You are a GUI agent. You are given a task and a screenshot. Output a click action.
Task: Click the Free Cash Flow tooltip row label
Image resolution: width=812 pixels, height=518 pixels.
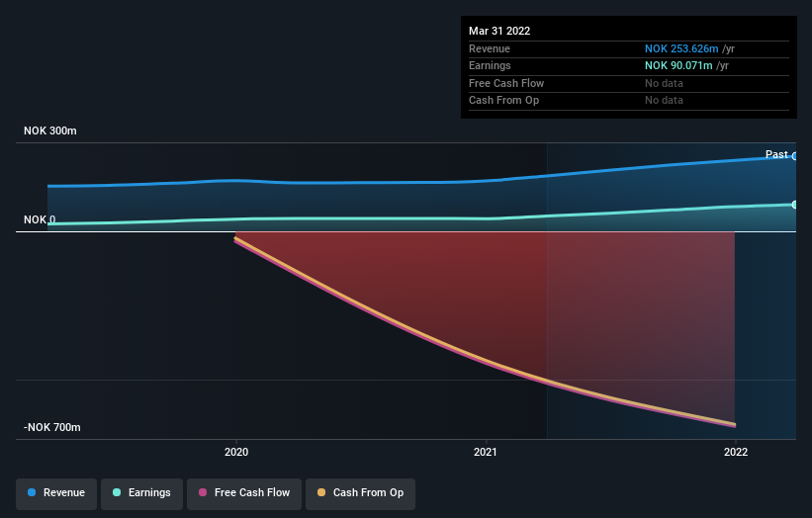pyautogui.click(x=506, y=83)
